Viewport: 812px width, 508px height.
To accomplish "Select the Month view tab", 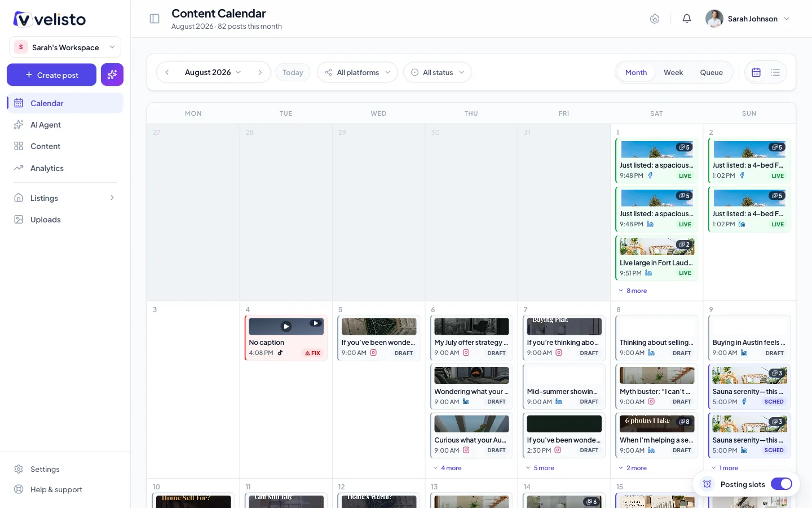I will click(636, 72).
